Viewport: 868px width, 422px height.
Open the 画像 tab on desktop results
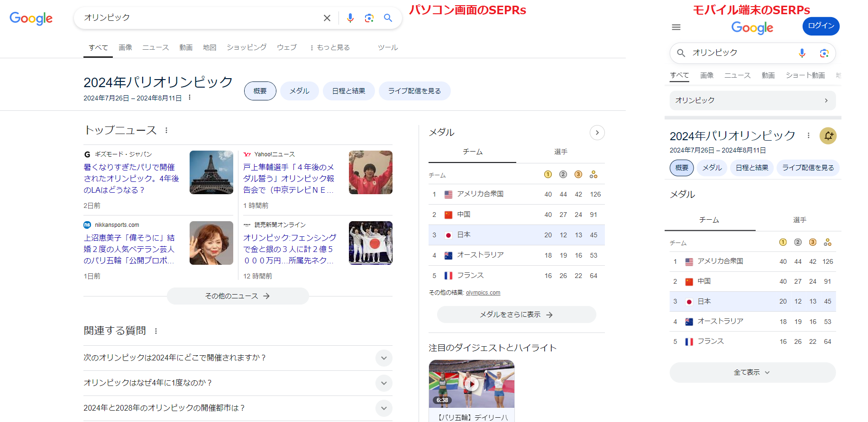point(125,47)
